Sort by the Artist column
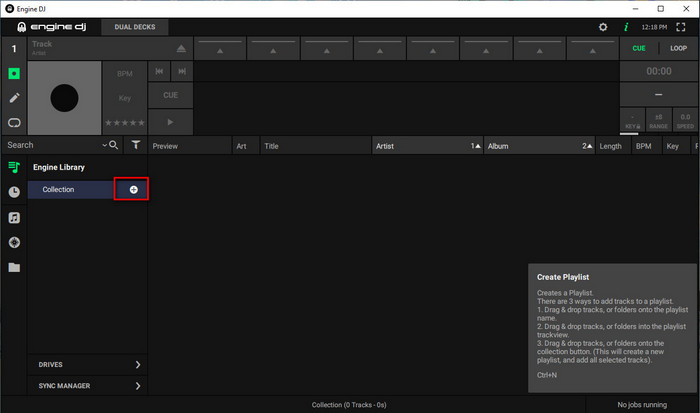Viewport: 700px width, 413px height. [427, 146]
